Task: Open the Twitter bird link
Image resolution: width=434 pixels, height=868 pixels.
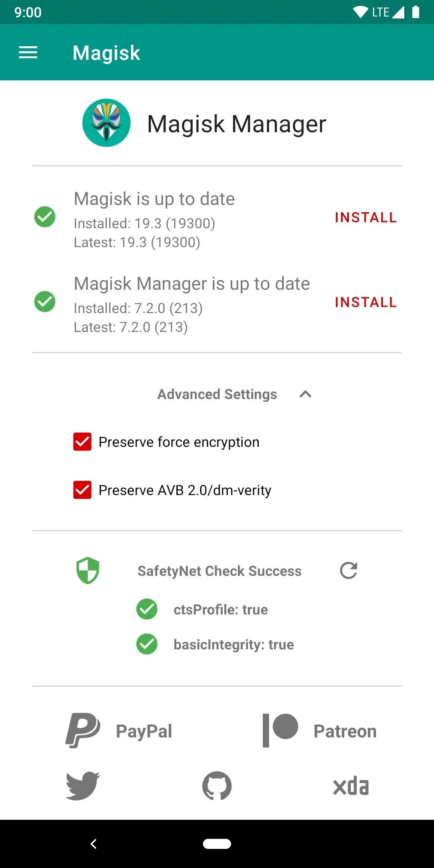Action: point(83,786)
